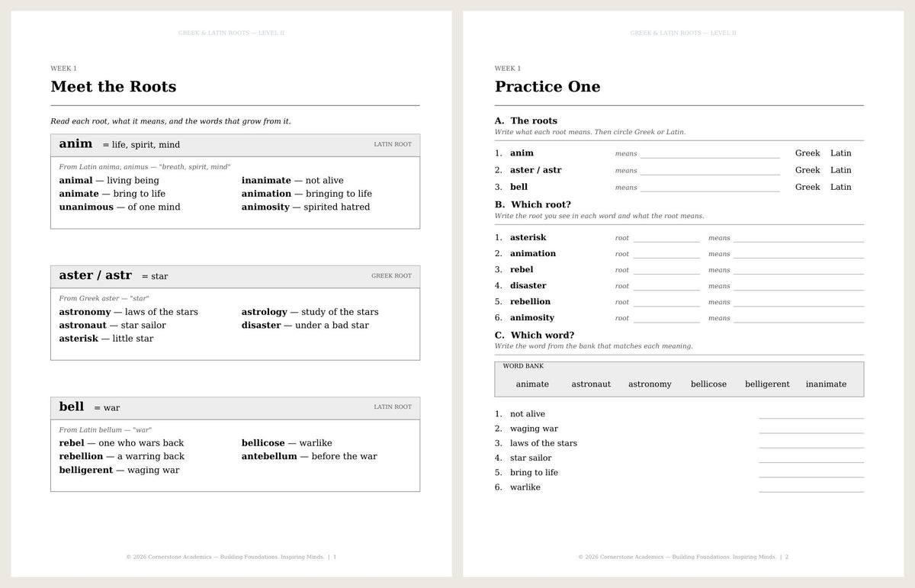Image resolution: width=915 pixels, height=588 pixels.
Task: Click the 'waging war' prompt in section C
Action: [534, 429]
